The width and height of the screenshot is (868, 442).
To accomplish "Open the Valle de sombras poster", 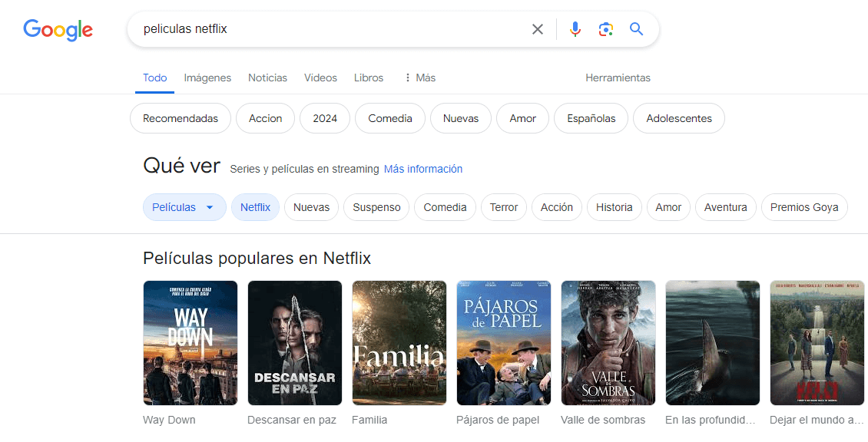I will 608,343.
